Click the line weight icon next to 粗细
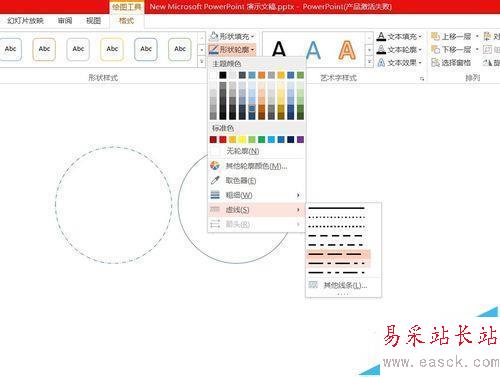Image resolution: width=500 pixels, height=377 pixels. [x=215, y=195]
